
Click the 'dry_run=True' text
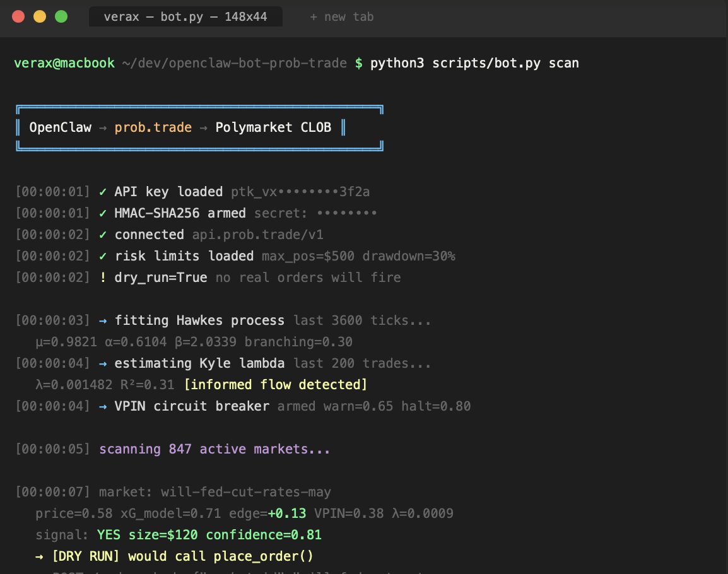161,278
